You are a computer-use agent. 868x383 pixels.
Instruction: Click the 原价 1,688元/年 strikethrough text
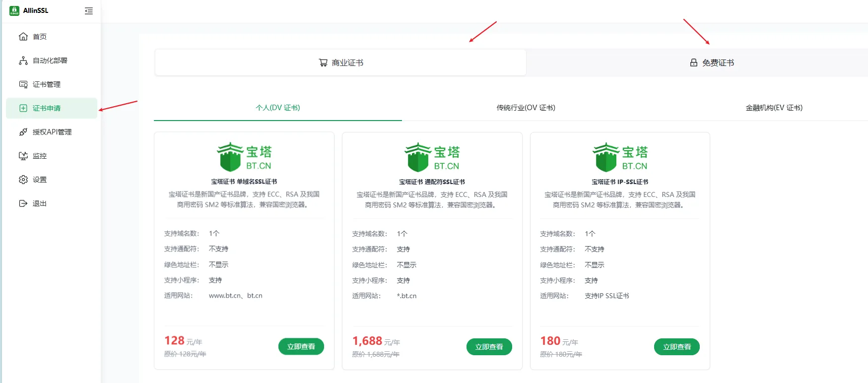pyautogui.click(x=376, y=354)
